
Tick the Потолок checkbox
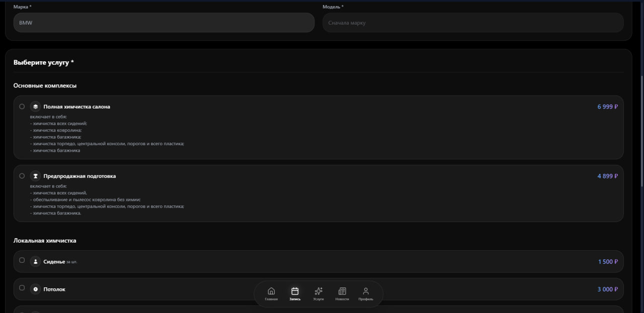[x=22, y=288]
